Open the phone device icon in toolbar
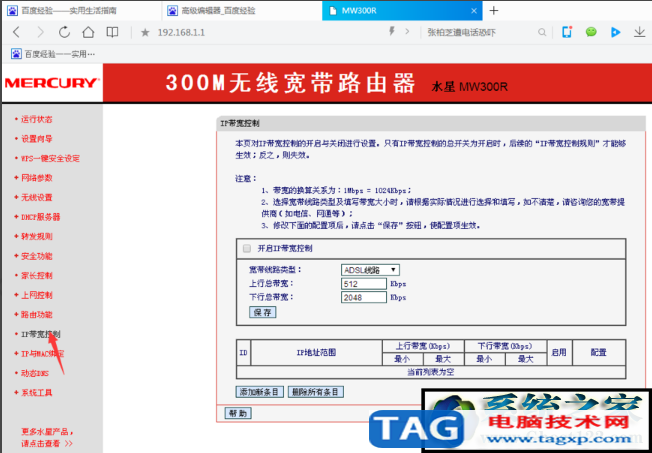 click(x=567, y=32)
